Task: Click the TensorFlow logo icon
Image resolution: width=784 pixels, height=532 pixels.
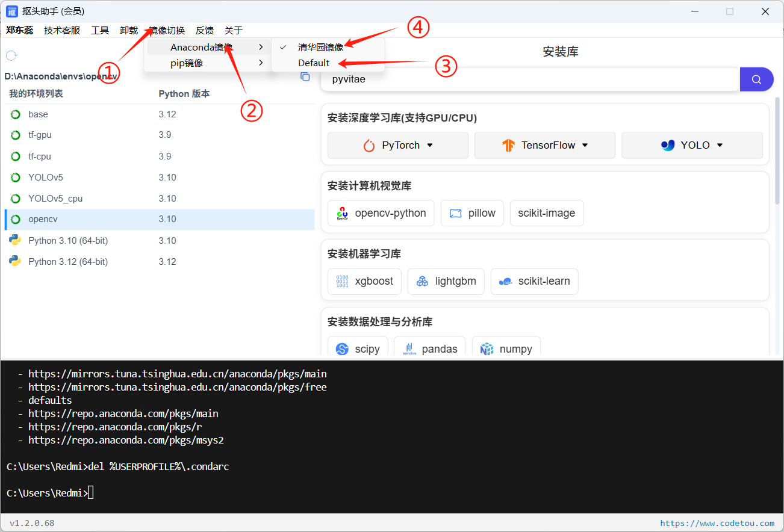Action: [x=509, y=146]
